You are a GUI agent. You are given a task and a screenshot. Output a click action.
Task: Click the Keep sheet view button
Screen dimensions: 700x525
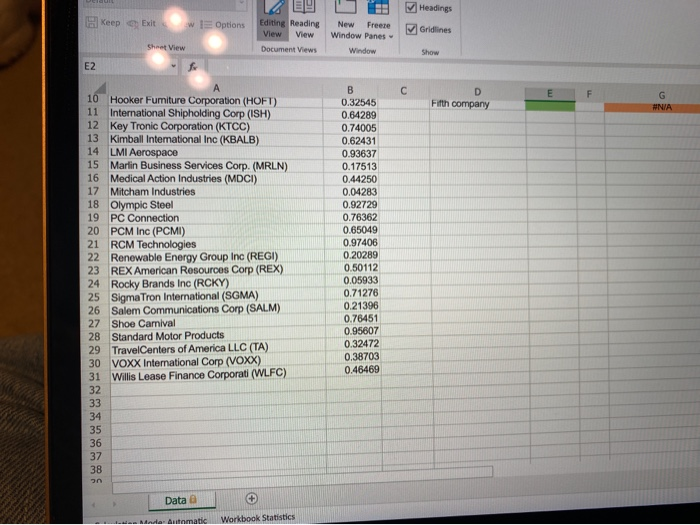103,22
